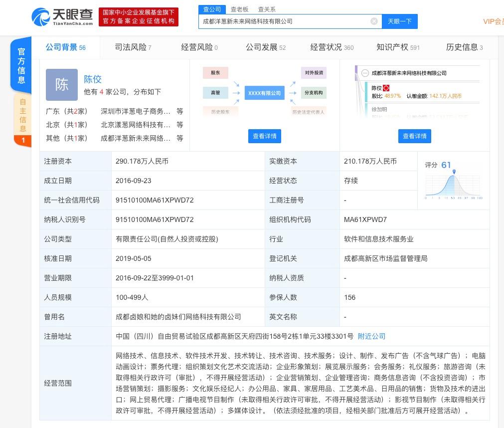Click the operating status value 存续
The width and height of the screenshot is (504, 428).
pyautogui.click(x=351, y=181)
